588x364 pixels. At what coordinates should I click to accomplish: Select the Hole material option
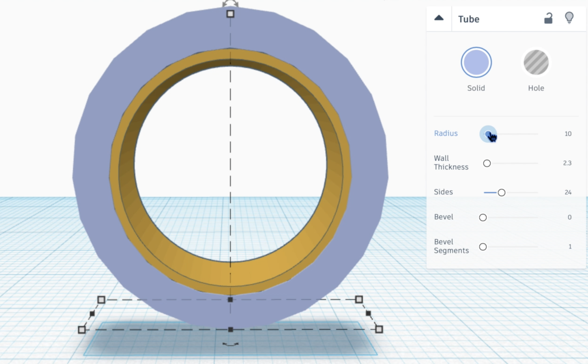pos(536,62)
